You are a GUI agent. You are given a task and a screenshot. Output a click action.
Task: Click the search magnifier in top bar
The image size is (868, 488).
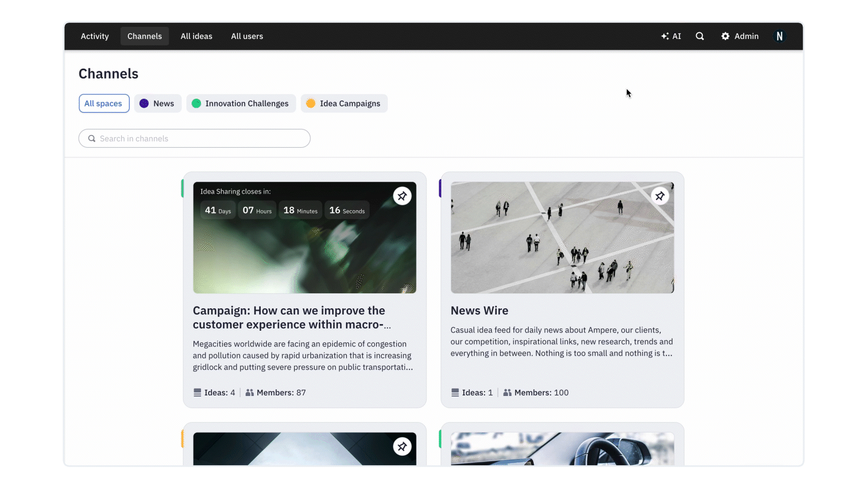(700, 36)
